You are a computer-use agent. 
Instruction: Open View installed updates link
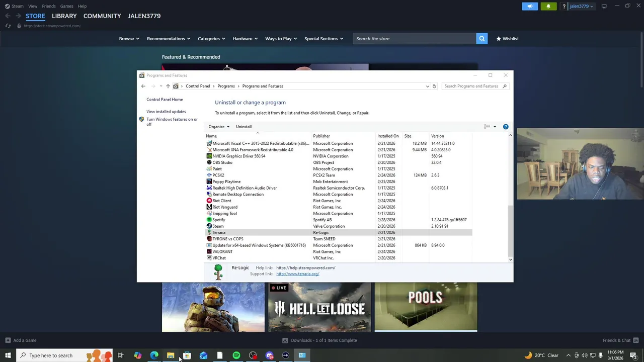[166, 112]
